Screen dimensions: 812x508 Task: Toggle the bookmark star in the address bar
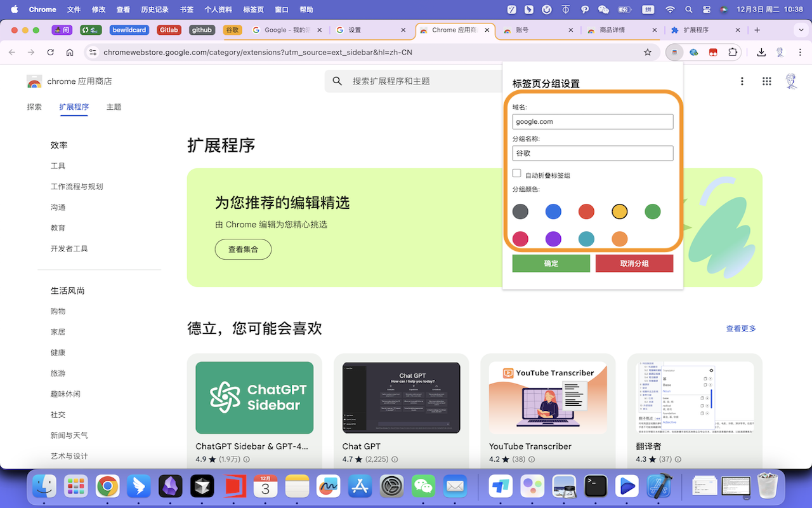coord(647,52)
